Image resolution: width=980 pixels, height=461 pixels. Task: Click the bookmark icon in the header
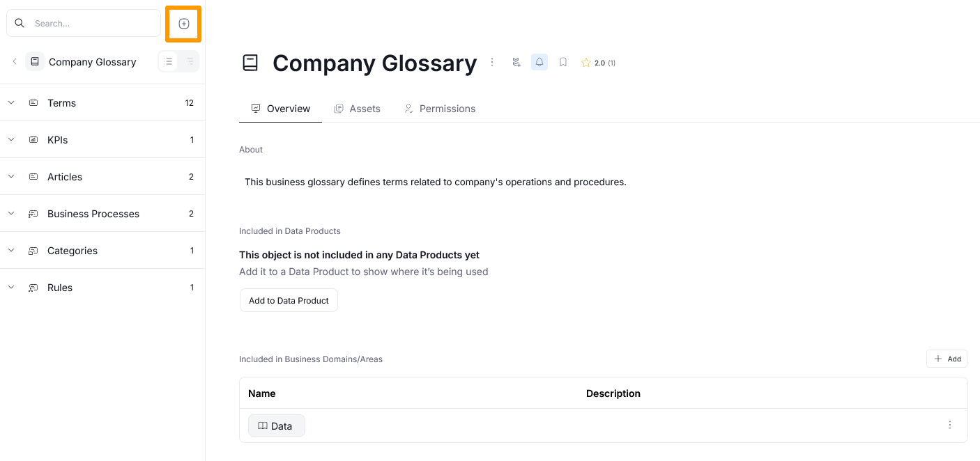562,62
